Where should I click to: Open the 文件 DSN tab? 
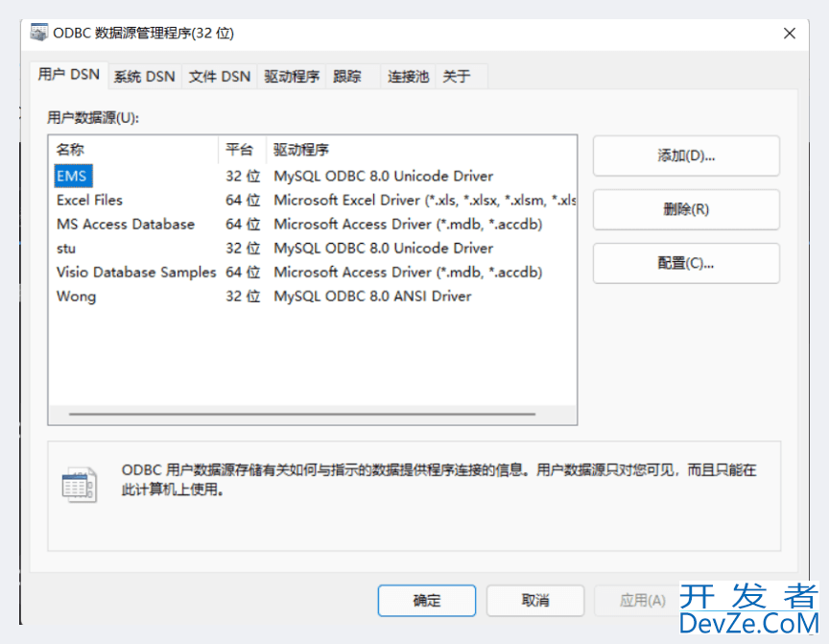click(x=220, y=77)
